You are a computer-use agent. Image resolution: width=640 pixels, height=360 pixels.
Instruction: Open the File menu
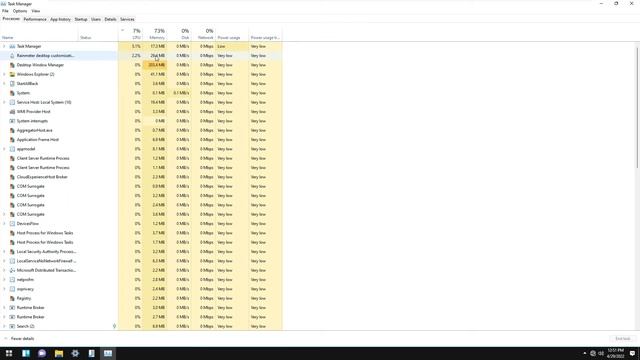point(5,11)
